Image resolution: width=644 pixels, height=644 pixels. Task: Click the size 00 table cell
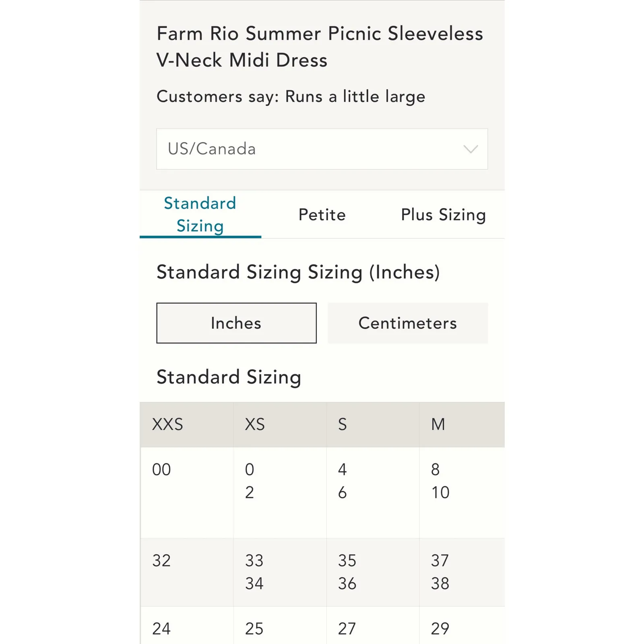161,469
